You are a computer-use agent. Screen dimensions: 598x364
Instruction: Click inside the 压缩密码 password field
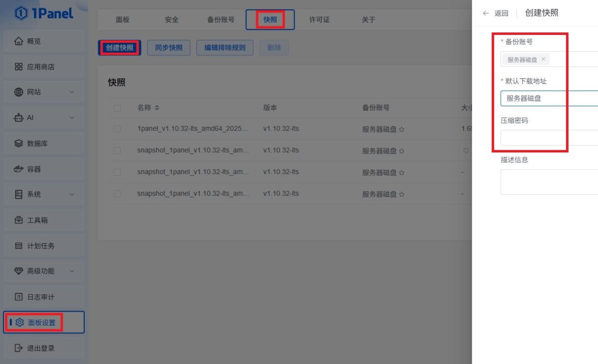tap(548, 137)
